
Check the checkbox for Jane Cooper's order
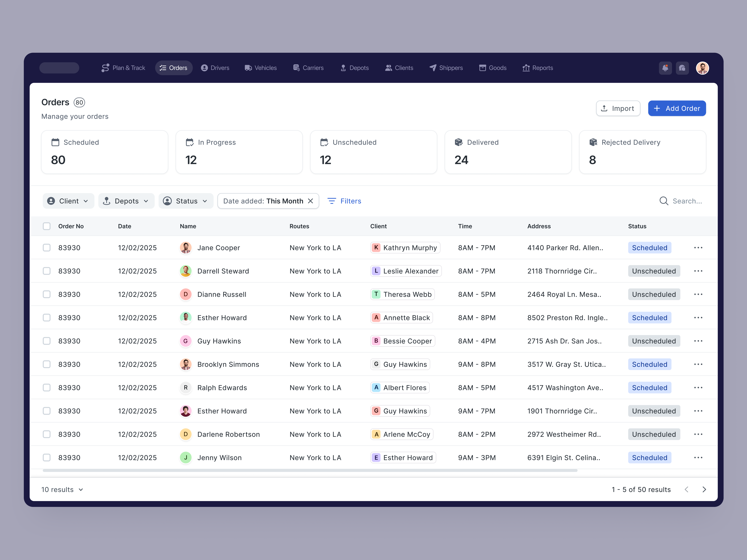47,247
